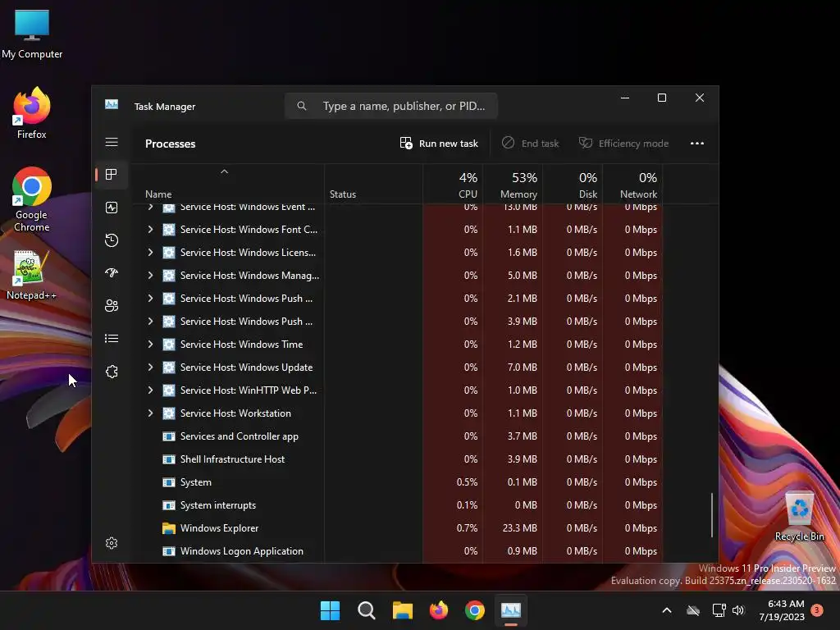Click the Services and Controller app icon
The height and width of the screenshot is (630, 840).
click(x=169, y=436)
